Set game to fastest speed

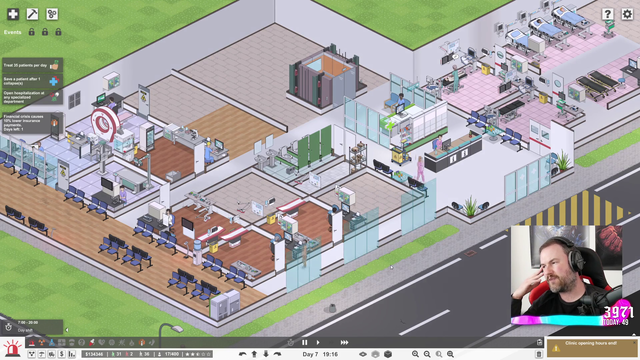pos(344,342)
